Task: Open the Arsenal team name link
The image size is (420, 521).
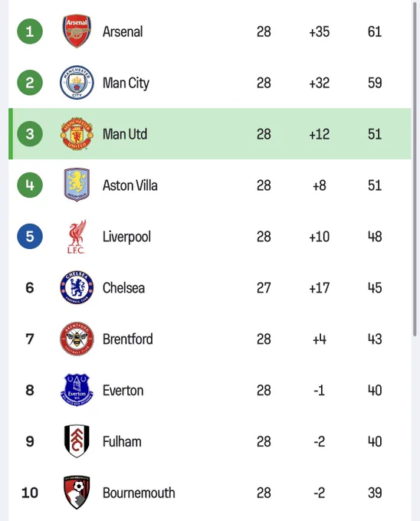Action: tap(123, 32)
